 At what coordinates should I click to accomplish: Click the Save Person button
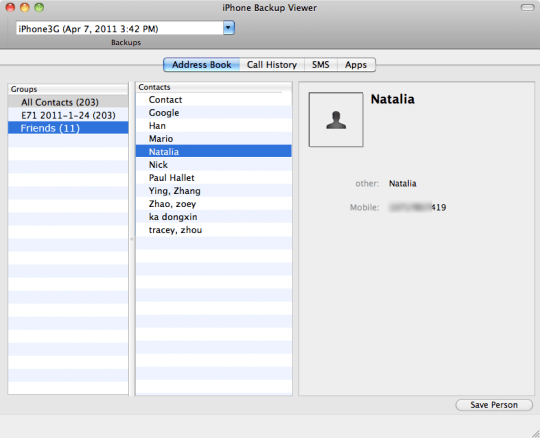(x=494, y=405)
